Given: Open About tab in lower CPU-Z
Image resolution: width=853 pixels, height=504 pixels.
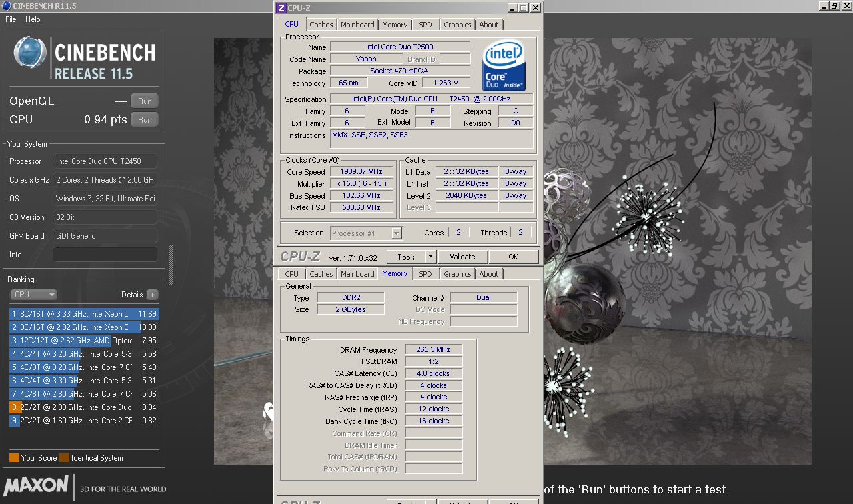Looking at the screenshot, I should click(x=489, y=274).
